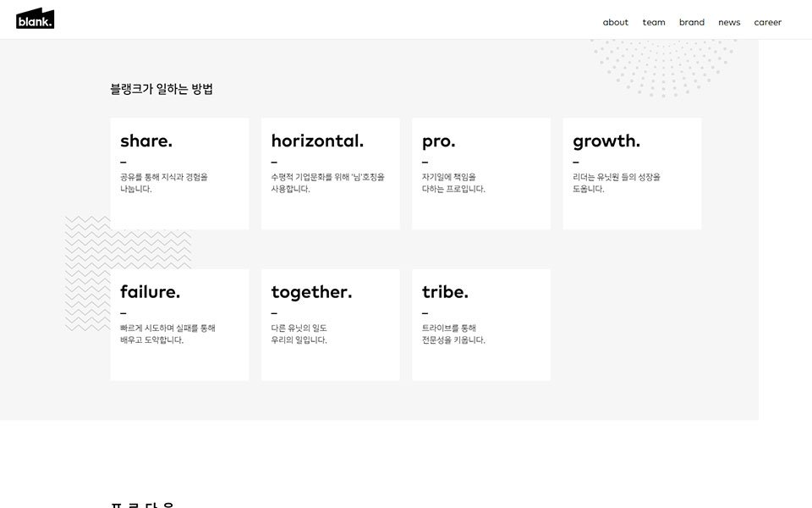Click the share. card heading

[146, 141]
